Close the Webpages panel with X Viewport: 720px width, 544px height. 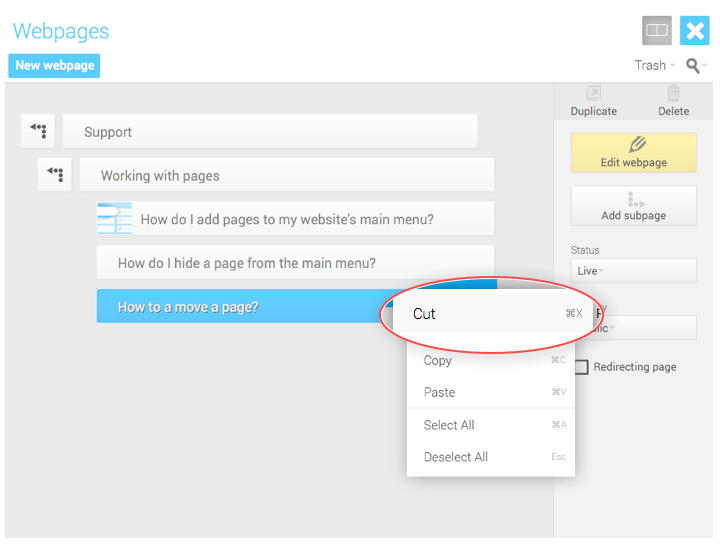[x=695, y=31]
